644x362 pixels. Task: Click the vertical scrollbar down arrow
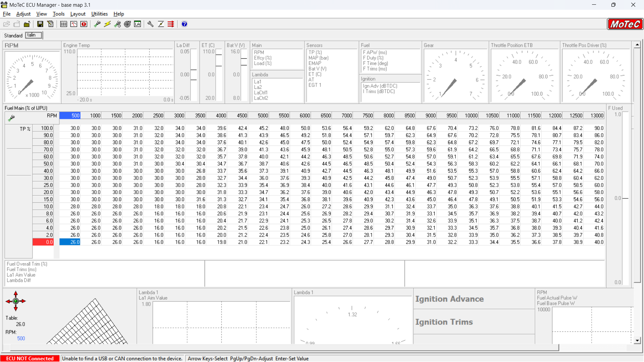tap(637, 341)
